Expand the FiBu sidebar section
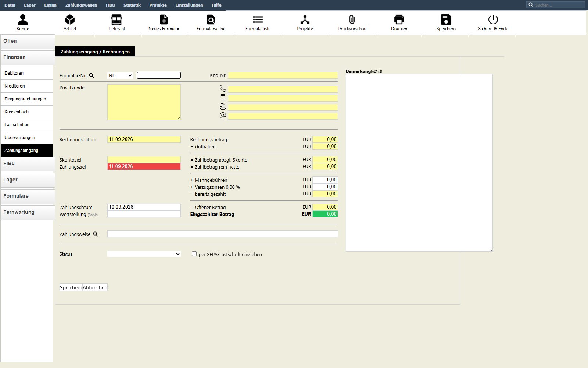 pos(28,164)
